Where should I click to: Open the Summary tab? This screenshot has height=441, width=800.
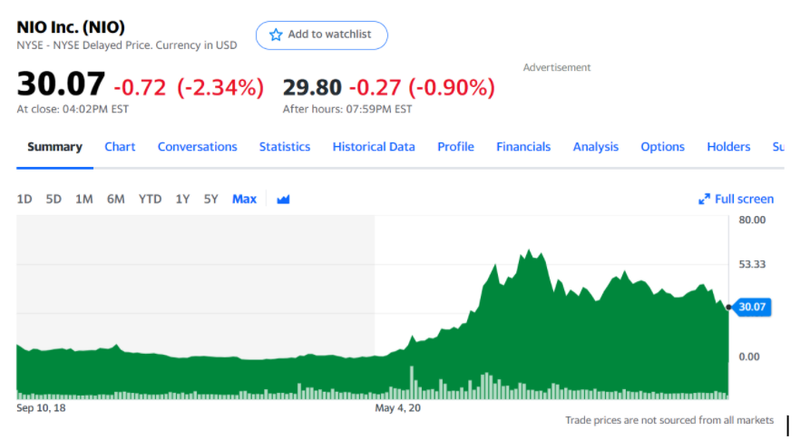(55, 147)
